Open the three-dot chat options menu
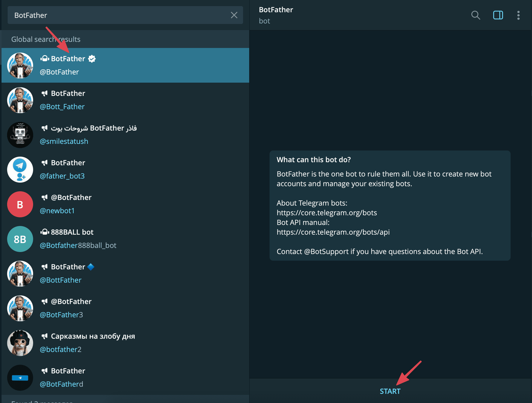Image resolution: width=532 pixels, height=403 pixels. click(518, 15)
